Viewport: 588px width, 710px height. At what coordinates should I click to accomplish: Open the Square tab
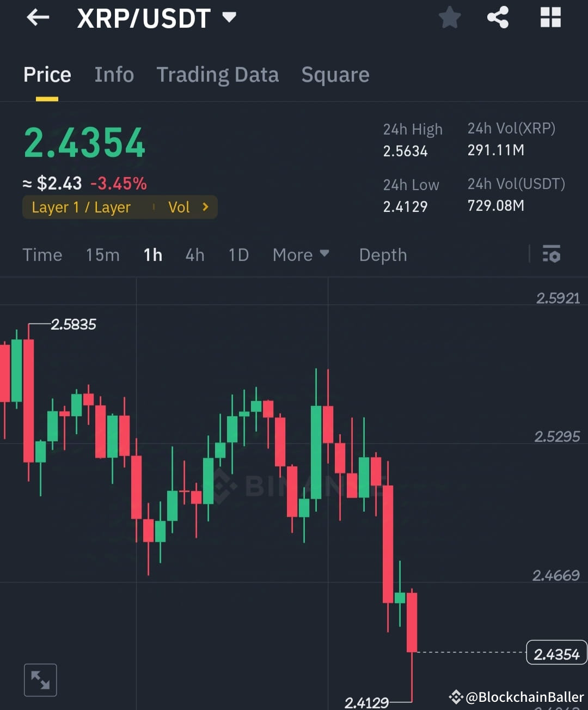coord(335,75)
